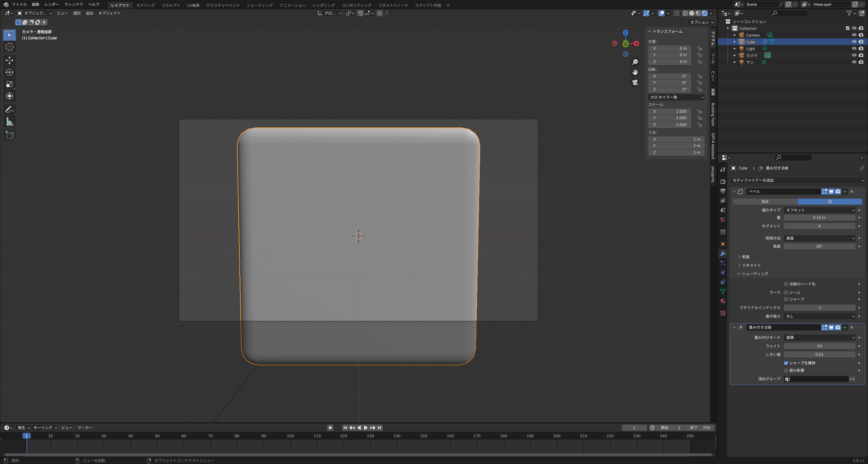This screenshot has width=868, height=464.
Task: Activate the Rotate tool
Action: coord(9,72)
